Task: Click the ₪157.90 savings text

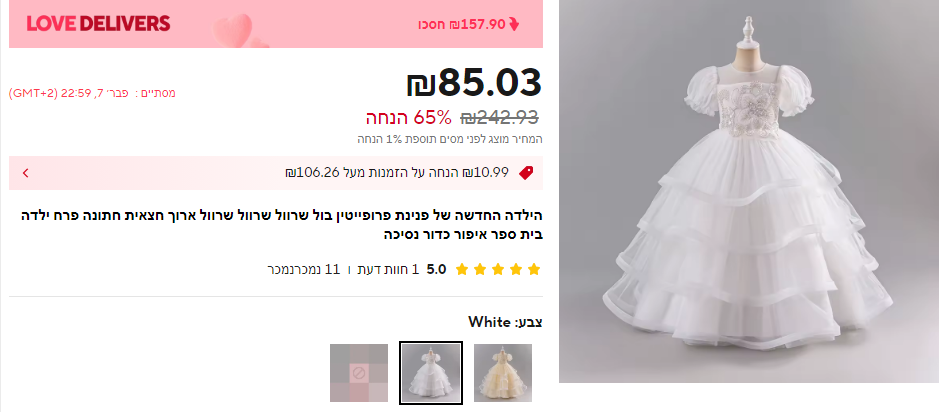Action: 462,25
